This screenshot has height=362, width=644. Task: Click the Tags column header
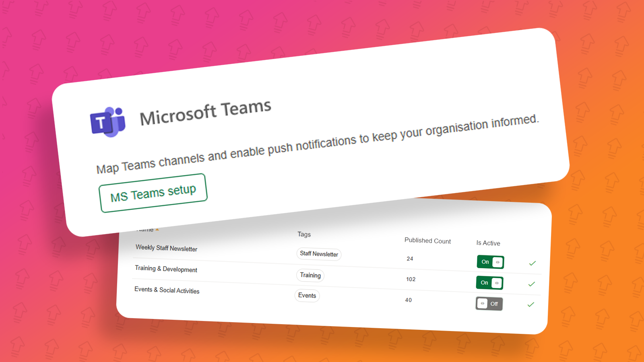pos(304,234)
